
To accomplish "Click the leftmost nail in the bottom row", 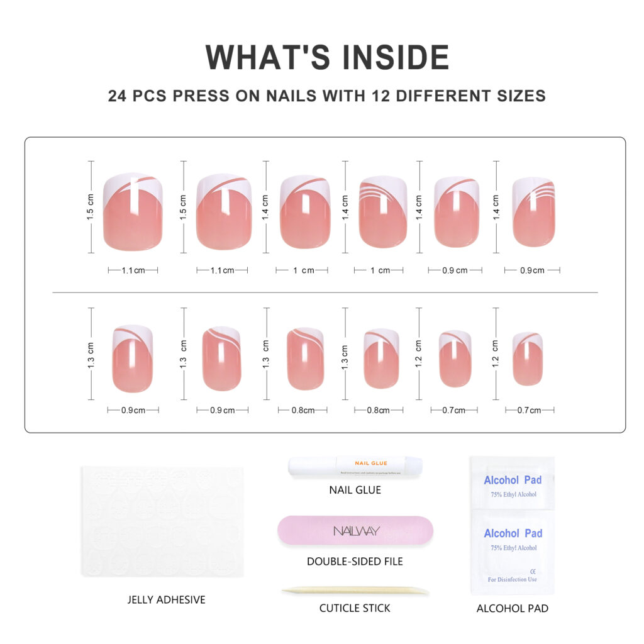I will pyautogui.click(x=132, y=358).
